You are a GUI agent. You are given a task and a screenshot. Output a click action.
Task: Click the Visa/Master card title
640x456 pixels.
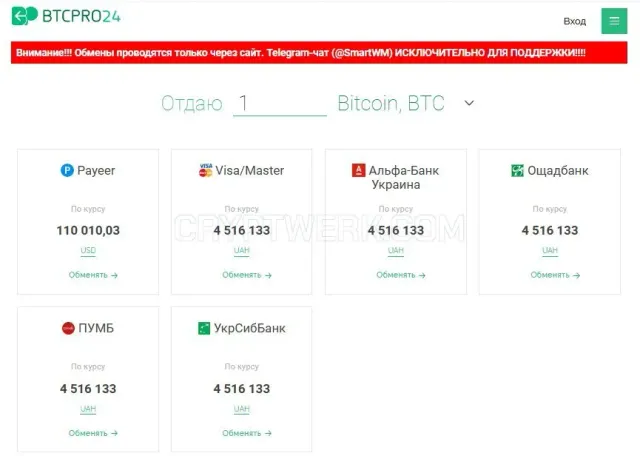[249, 170]
